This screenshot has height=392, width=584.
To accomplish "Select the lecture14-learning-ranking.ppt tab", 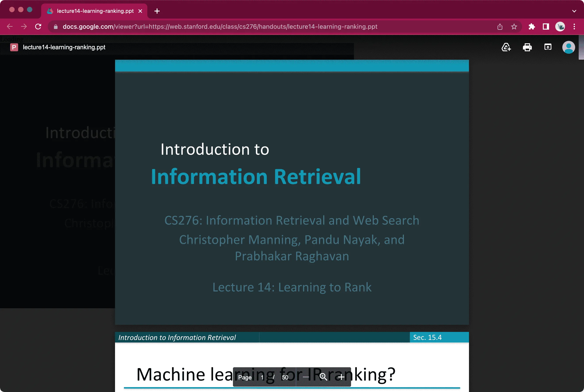I will point(93,11).
